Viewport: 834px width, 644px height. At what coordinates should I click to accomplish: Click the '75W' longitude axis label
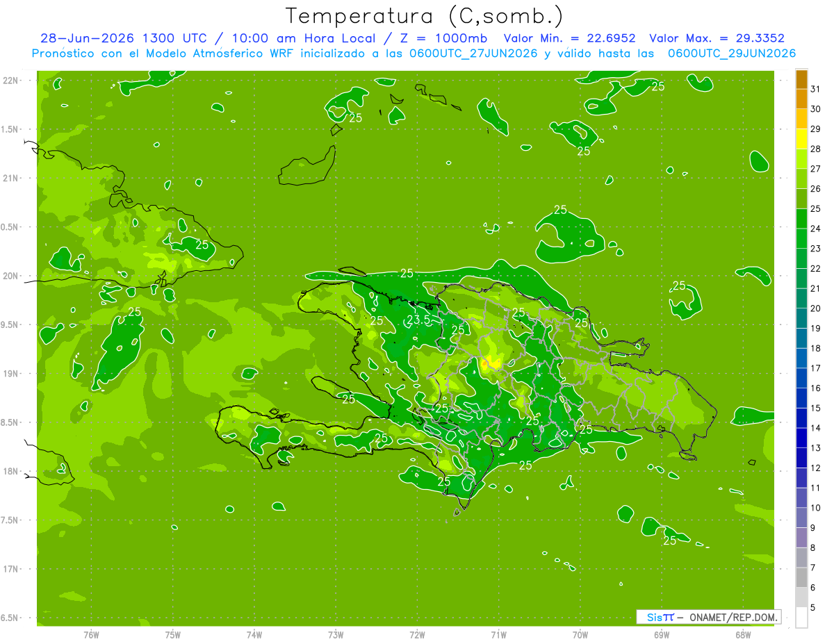coord(173,634)
